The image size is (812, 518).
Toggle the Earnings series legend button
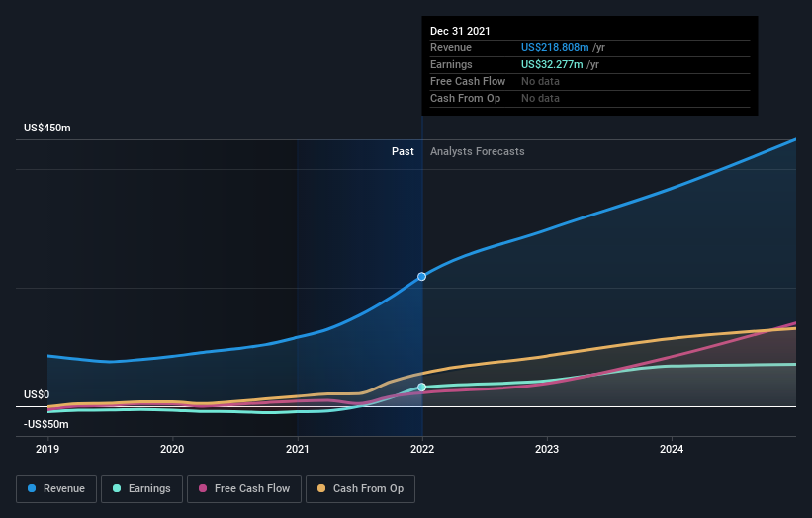(x=141, y=489)
